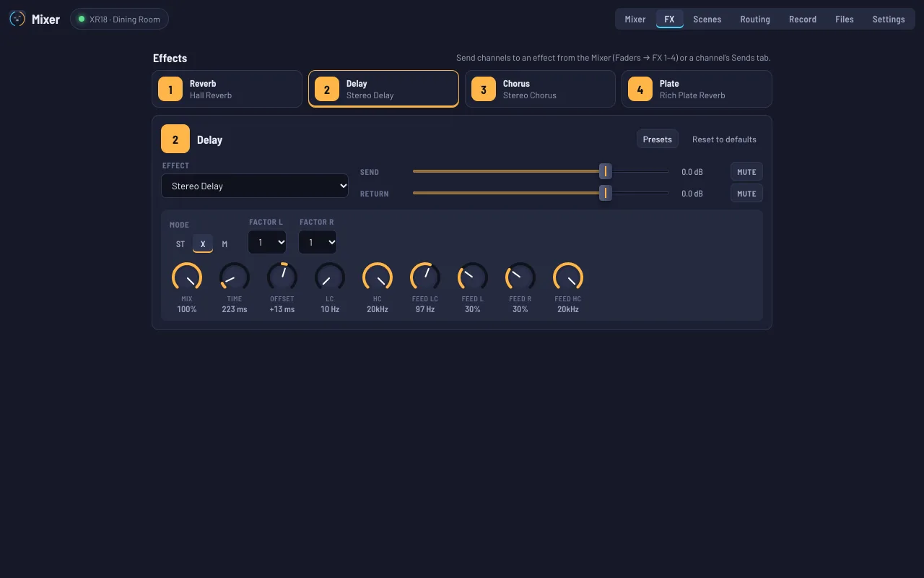Set delay mode to ST

(x=180, y=244)
